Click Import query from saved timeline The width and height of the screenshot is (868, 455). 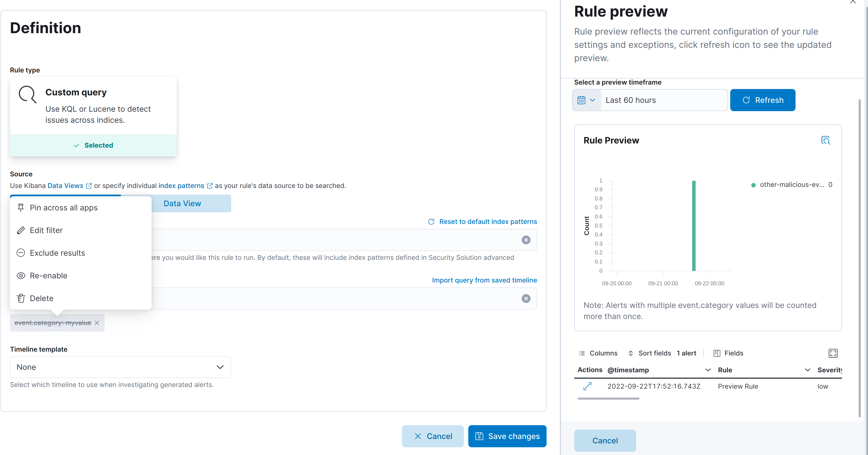pyautogui.click(x=485, y=280)
